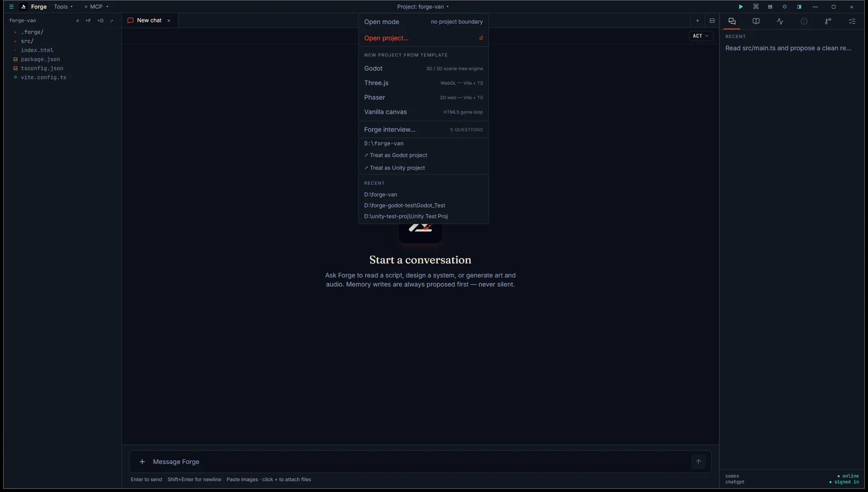Image resolution: width=868 pixels, height=492 pixels.
Task: Add a new chat tab with plus icon
Action: point(698,20)
